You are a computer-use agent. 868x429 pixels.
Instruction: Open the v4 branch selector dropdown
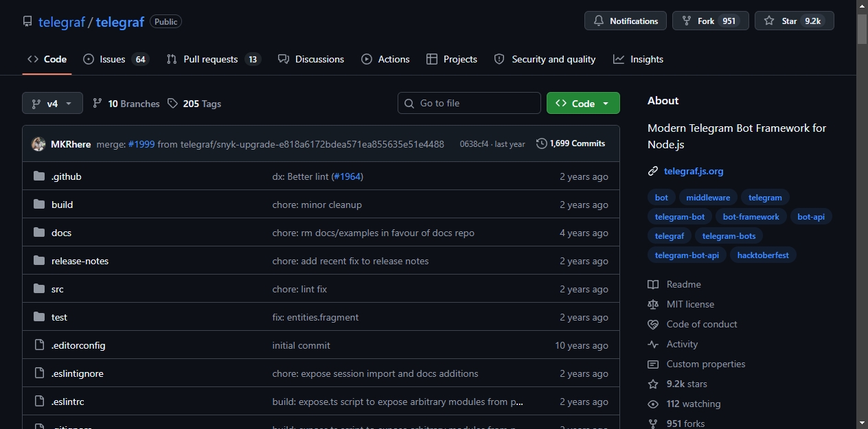tap(52, 103)
